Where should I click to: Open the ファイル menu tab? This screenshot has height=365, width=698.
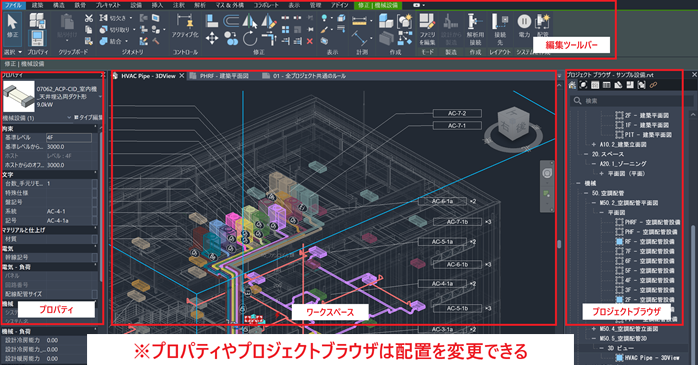(13, 5)
